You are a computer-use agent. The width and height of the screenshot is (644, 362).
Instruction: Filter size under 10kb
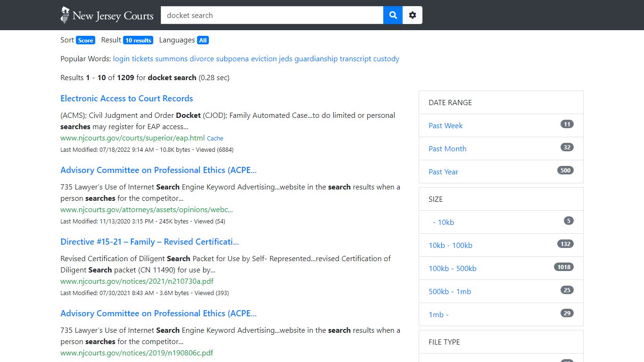point(443,222)
